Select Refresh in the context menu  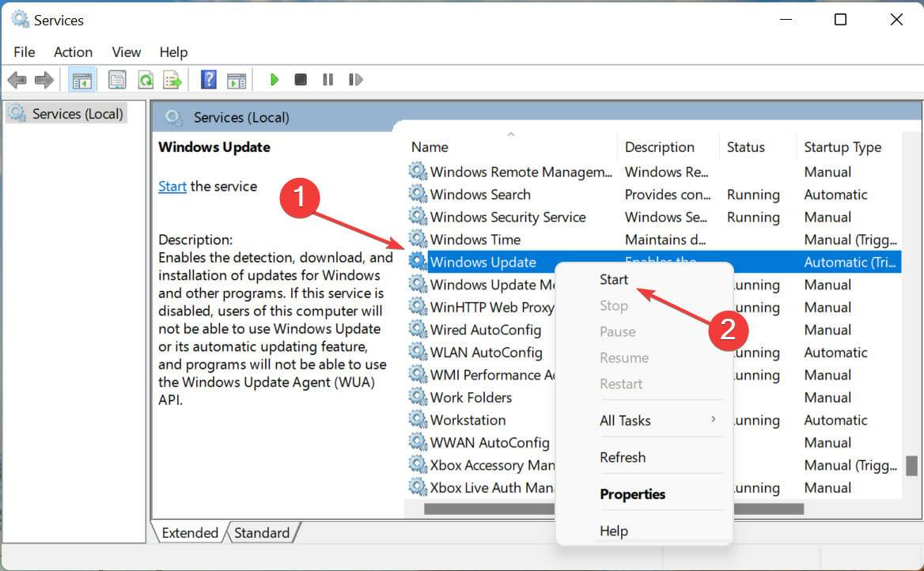623,457
